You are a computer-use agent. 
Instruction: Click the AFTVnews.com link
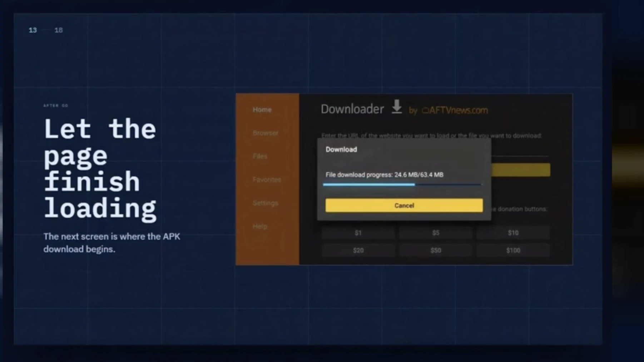[455, 111]
